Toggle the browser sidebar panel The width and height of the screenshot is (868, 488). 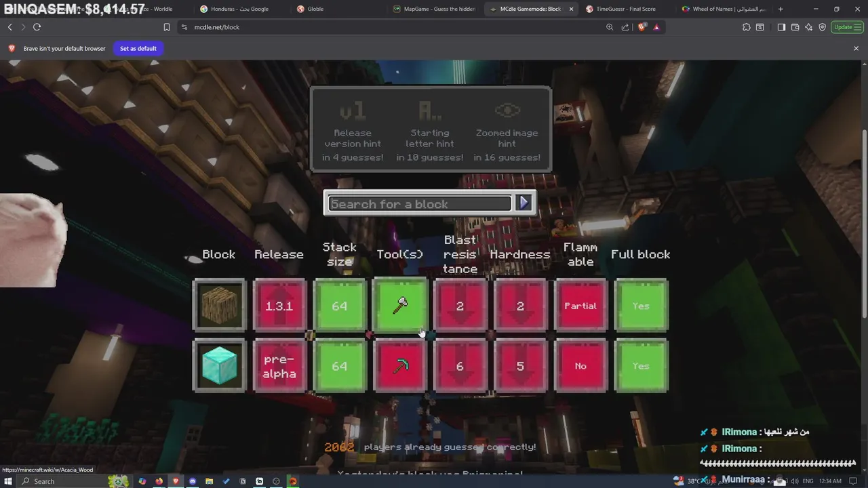[x=781, y=27]
